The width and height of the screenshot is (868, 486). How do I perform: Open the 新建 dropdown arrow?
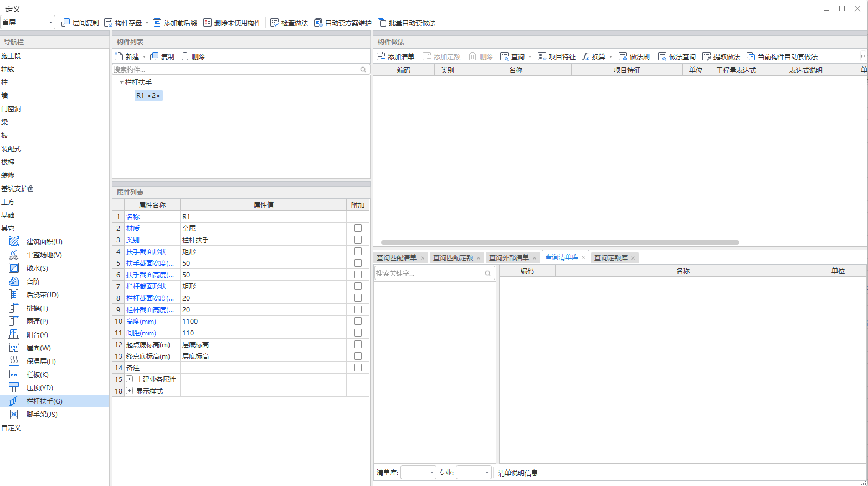(144, 57)
